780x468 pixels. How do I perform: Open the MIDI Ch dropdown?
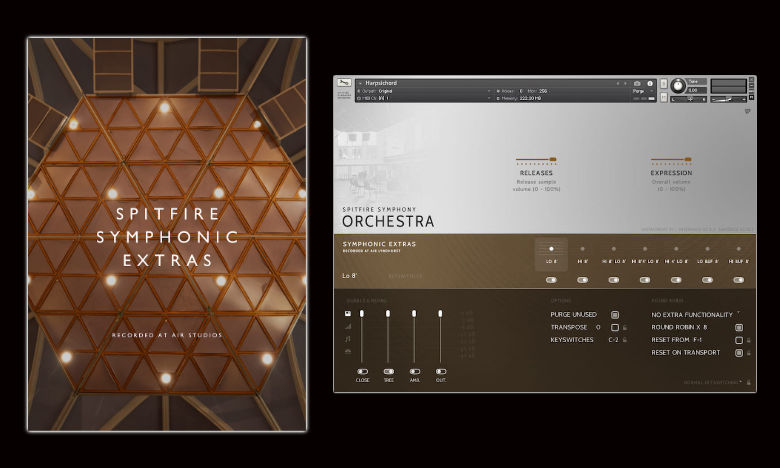point(489,98)
